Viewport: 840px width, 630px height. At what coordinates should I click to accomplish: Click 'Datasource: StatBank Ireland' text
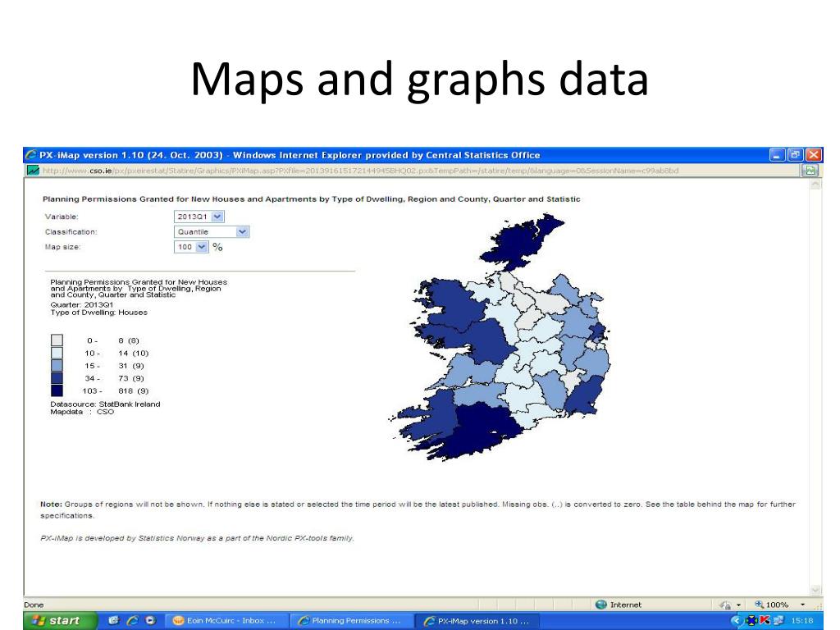click(x=105, y=404)
